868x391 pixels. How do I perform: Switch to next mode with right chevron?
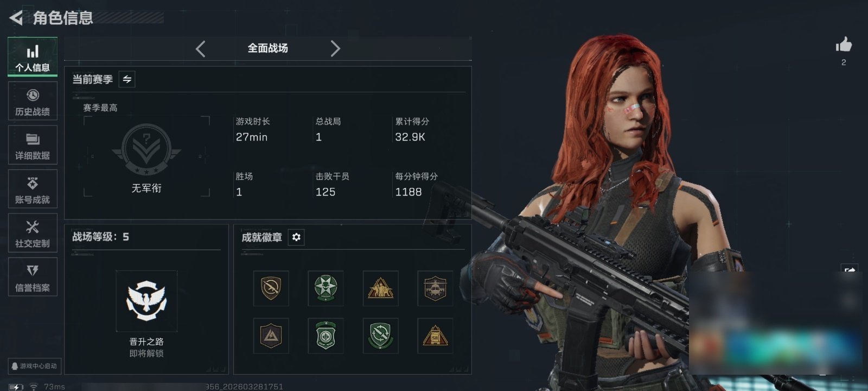click(335, 49)
